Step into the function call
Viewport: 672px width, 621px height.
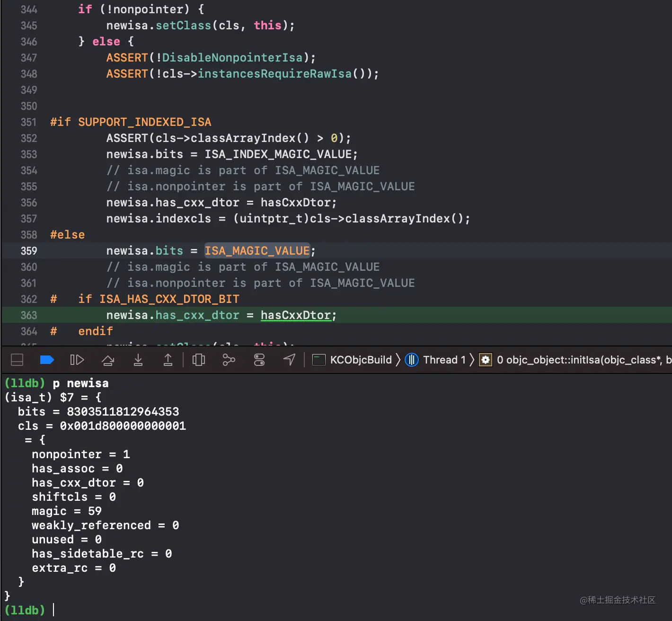click(x=138, y=360)
